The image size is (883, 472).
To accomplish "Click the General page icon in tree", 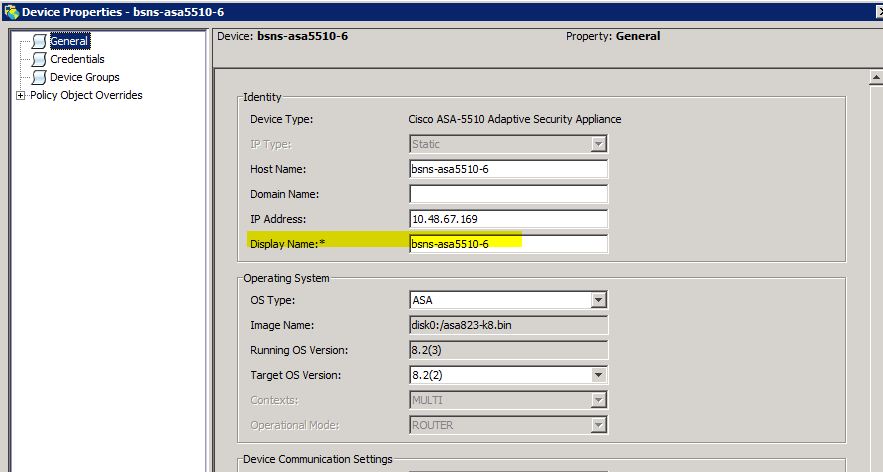I will pos(39,41).
